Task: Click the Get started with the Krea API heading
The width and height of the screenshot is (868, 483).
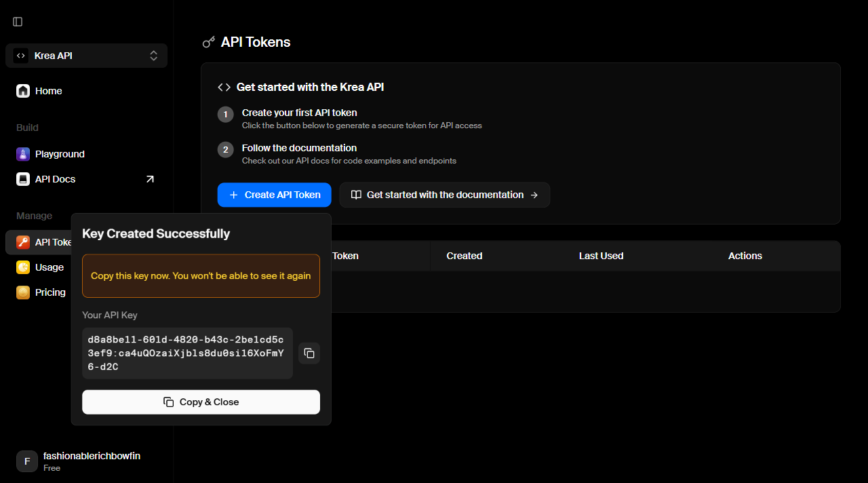Action: click(x=311, y=87)
